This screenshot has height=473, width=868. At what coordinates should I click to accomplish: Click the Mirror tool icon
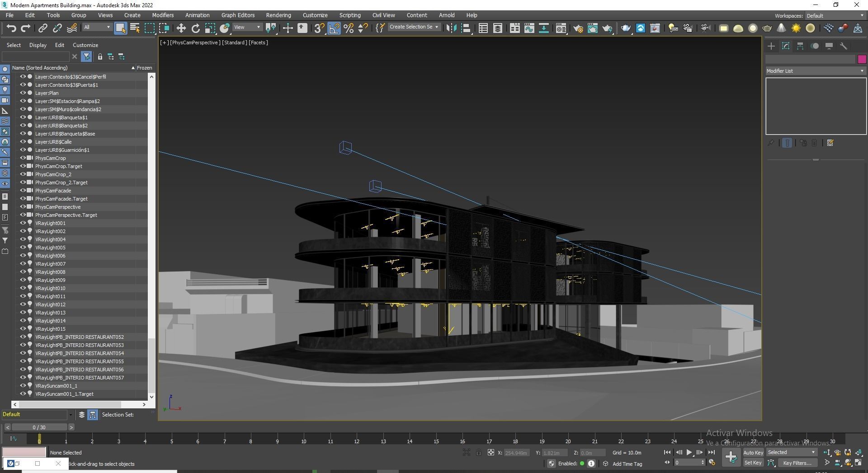pyautogui.click(x=451, y=28)
